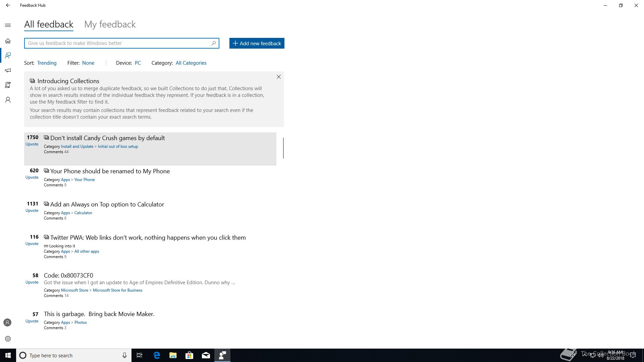Click All other apps category link
Image resolution: width=644 pixels, height=362 pixels.
[x=87, y=251]
